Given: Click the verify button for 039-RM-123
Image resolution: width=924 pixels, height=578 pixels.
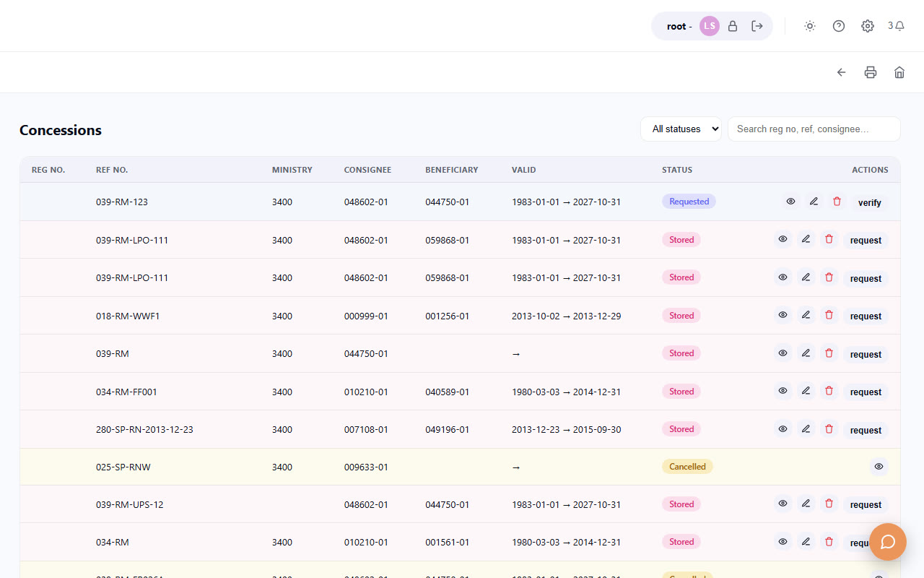Looking at the screenshot, I should coord(870,202).
